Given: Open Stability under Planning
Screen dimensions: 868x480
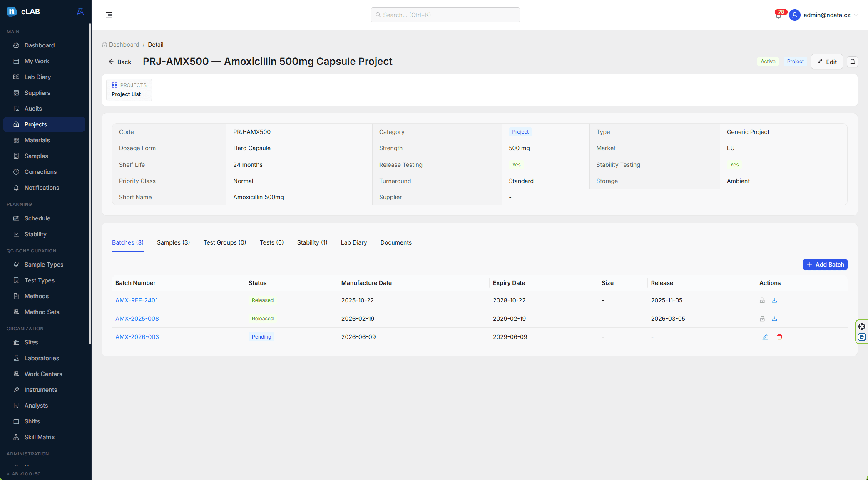Looking at the screenshot, I should (x=44, y=234).
